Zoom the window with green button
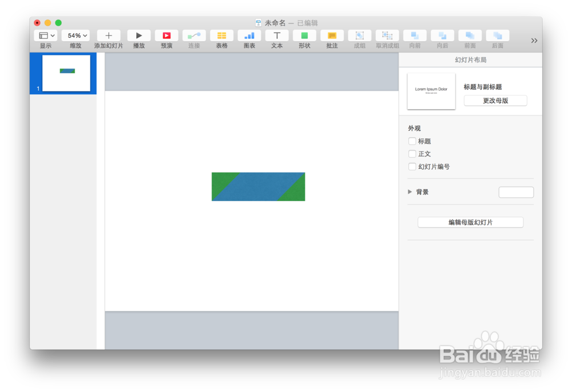This screenshot has width=572, height=392. pos(58,23)
